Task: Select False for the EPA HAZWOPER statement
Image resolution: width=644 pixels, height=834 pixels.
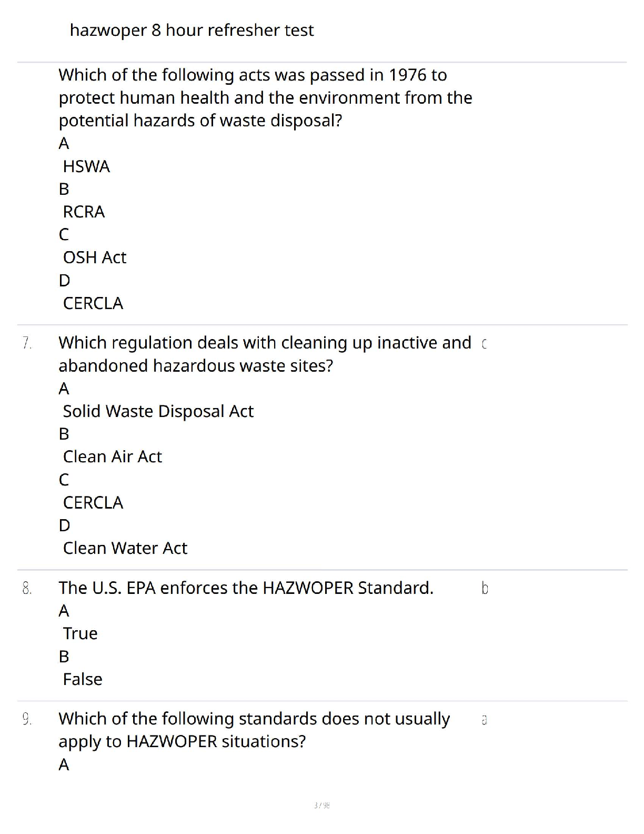Action: (x=83, y=679)
